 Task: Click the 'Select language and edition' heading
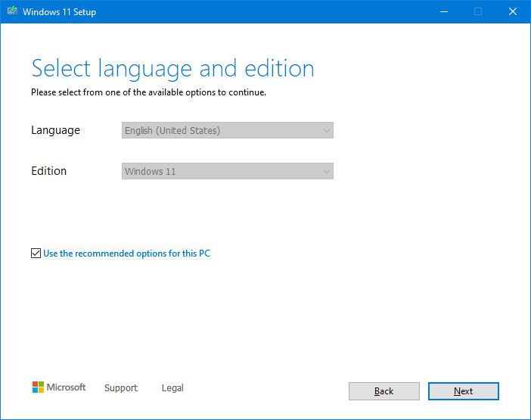(x=172, y=69)
